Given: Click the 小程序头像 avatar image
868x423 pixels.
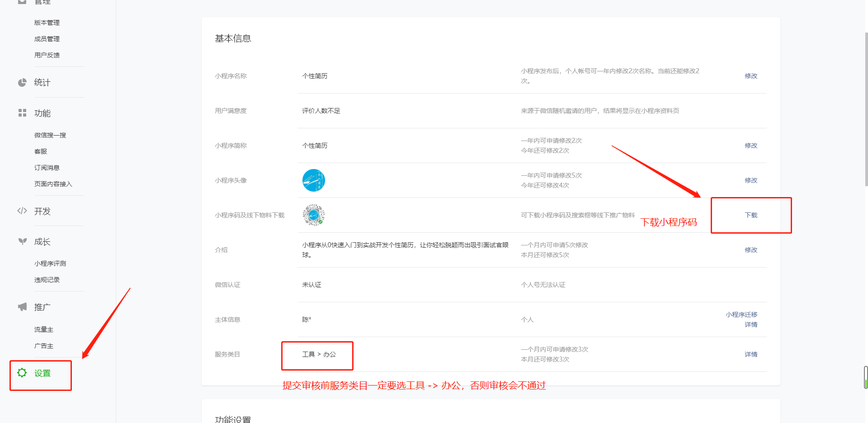Looking at the screenshot, I should 314,180.
